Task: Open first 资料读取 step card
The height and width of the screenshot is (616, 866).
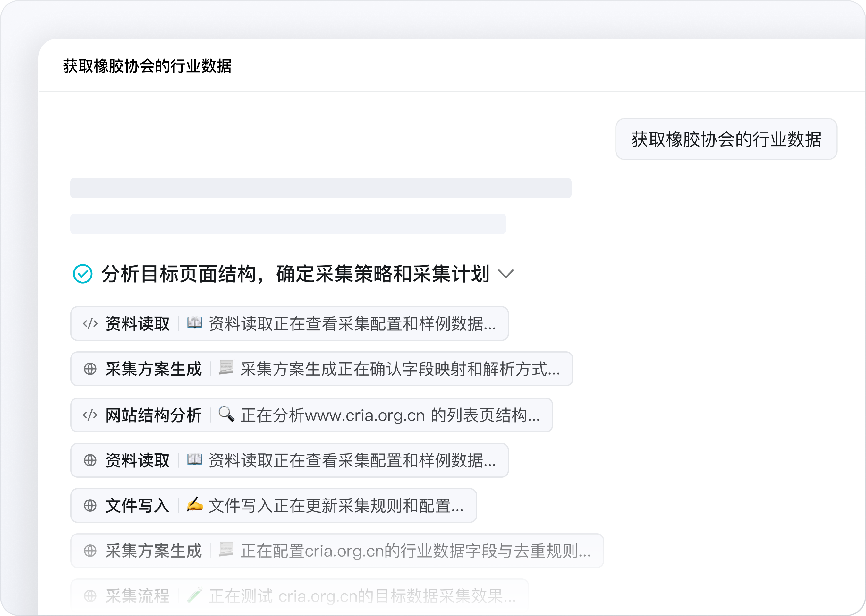Action: (x=289, y=324)
